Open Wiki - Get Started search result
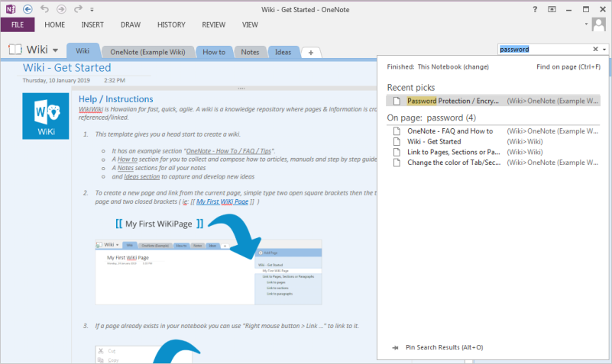Image resolution: width=612 pixels, height=364 pixels. pos(493,141)
